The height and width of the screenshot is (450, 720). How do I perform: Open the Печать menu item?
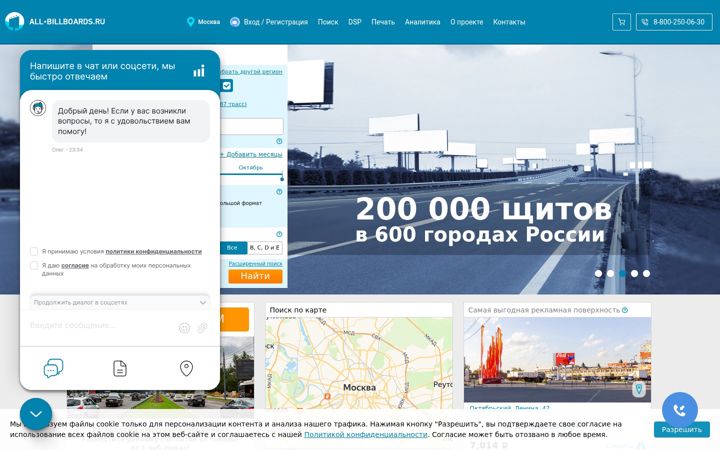(x=383, y=22)
